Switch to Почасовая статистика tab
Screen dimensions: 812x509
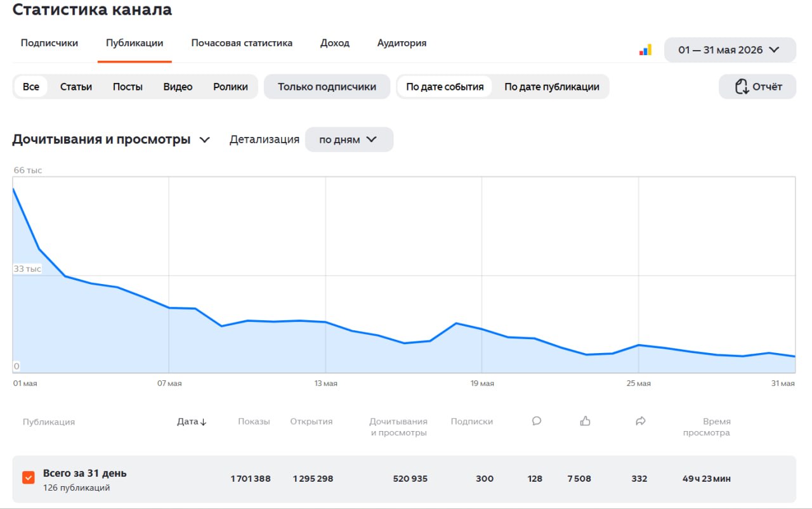(x=242, y=43)
